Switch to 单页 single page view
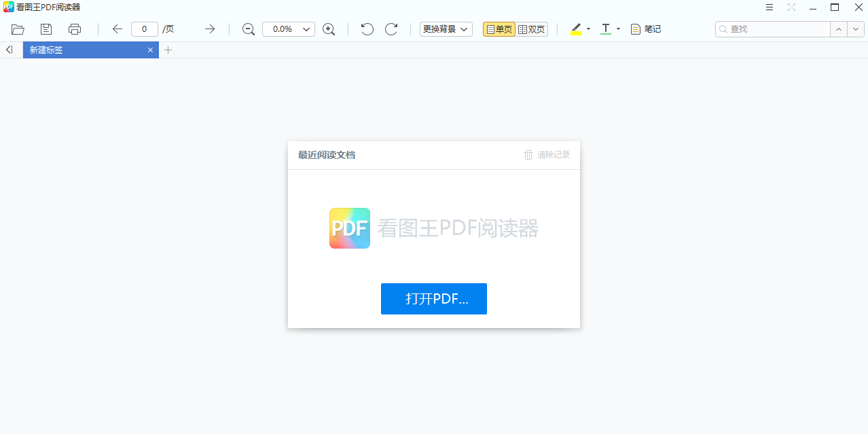The width and height of the screenshot is (868, 434). click(499, 29)
